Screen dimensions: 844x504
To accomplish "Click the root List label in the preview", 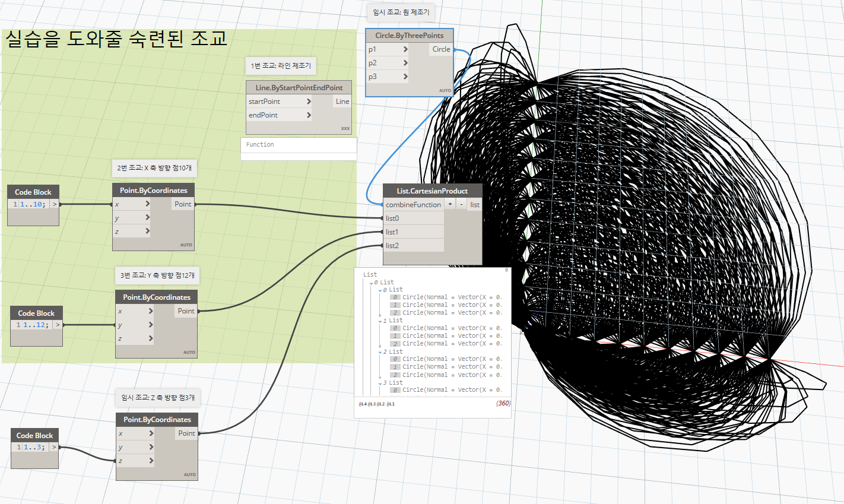I will pos(370,275).
